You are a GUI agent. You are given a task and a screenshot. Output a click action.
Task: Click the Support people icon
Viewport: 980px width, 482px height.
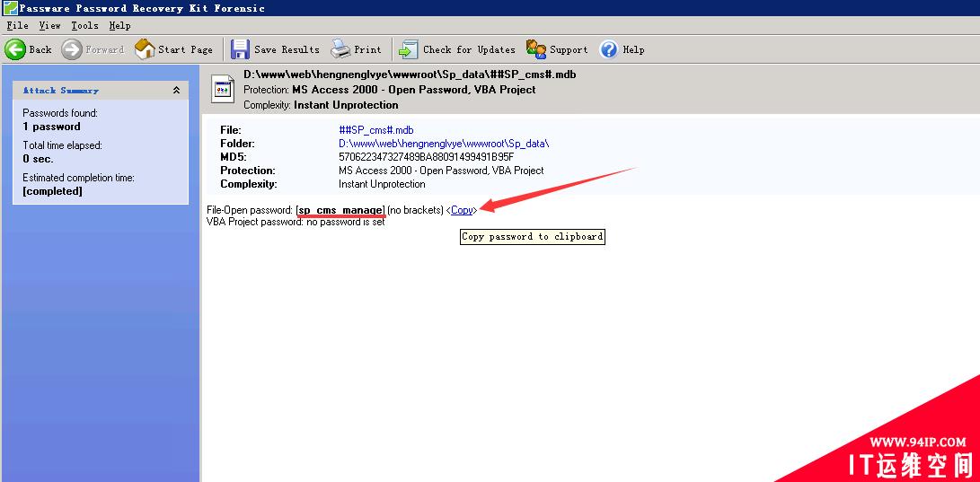(x=536, y=48)
